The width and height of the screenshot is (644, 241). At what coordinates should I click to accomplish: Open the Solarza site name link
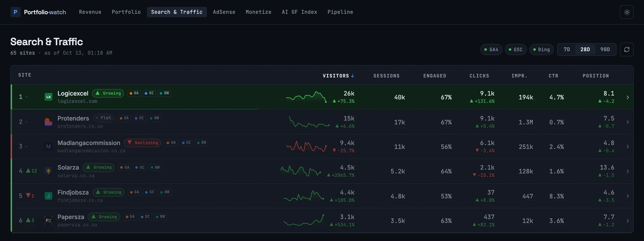[x=68, y=167]
